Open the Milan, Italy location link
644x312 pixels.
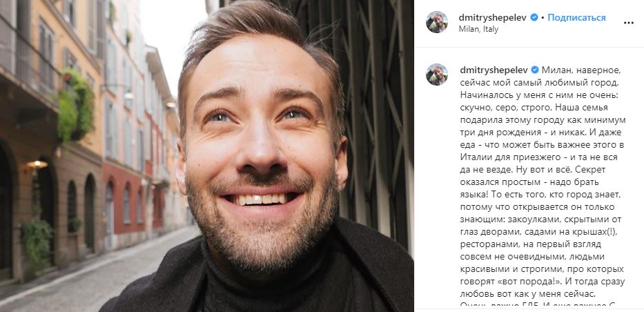(478, 29)
